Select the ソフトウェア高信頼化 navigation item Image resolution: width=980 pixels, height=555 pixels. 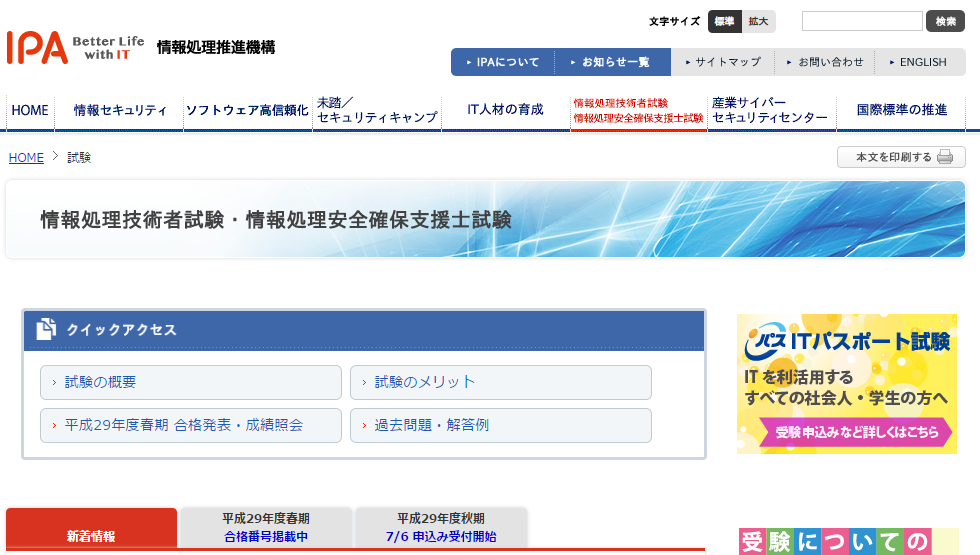pos(248,111)
